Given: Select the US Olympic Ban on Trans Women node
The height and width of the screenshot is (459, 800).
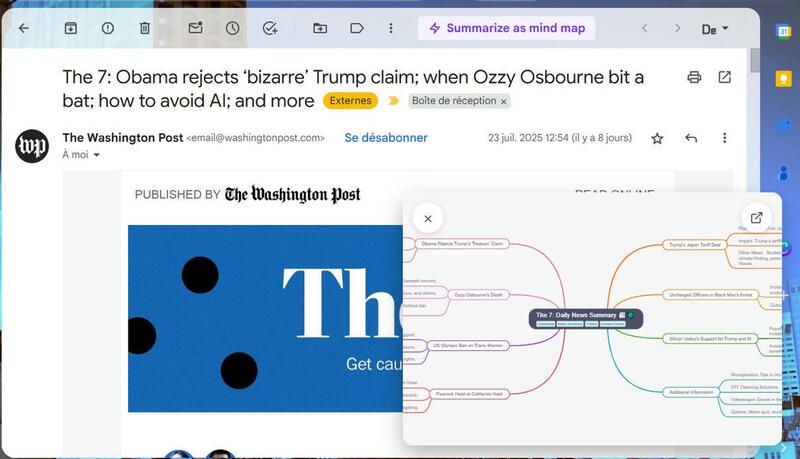Looking at the screenshot, I should (468, 346).
